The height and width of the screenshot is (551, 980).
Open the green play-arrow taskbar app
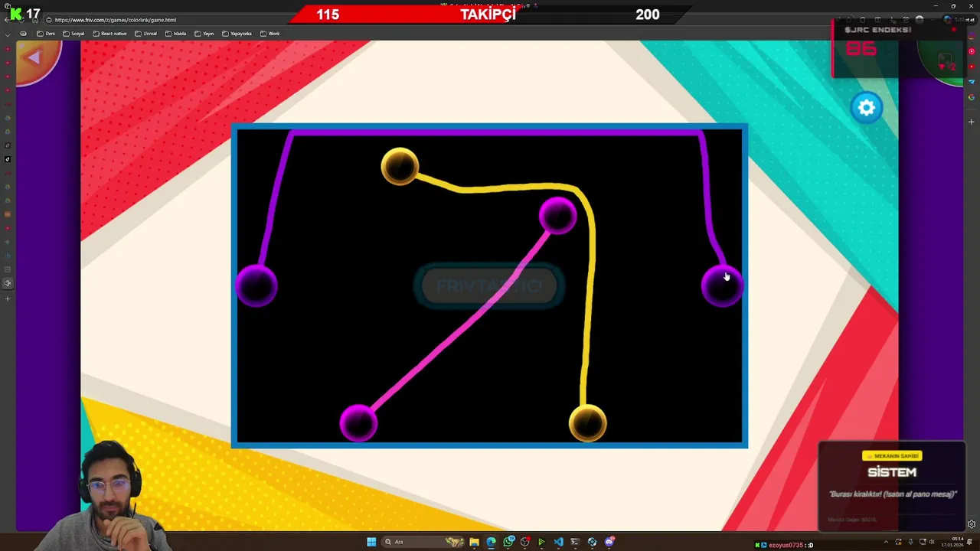(x=541, y=542)
